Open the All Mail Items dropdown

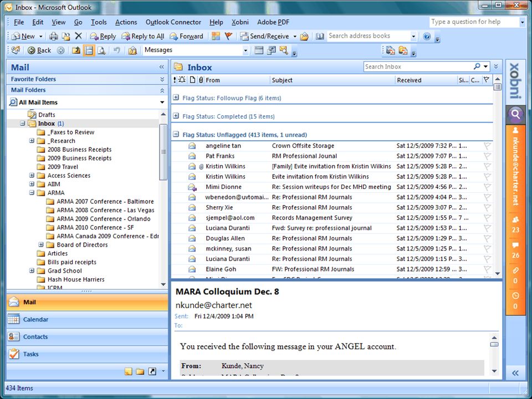(162, 102)
